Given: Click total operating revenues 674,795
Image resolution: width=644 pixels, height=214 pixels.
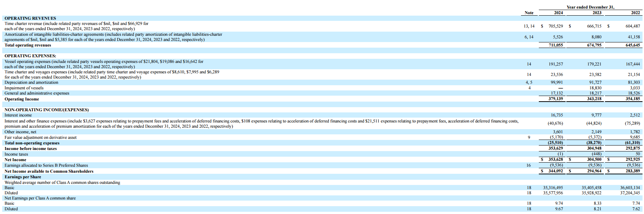Looking at the screenshot, I should pyautogui.click(x=594, y=45).
